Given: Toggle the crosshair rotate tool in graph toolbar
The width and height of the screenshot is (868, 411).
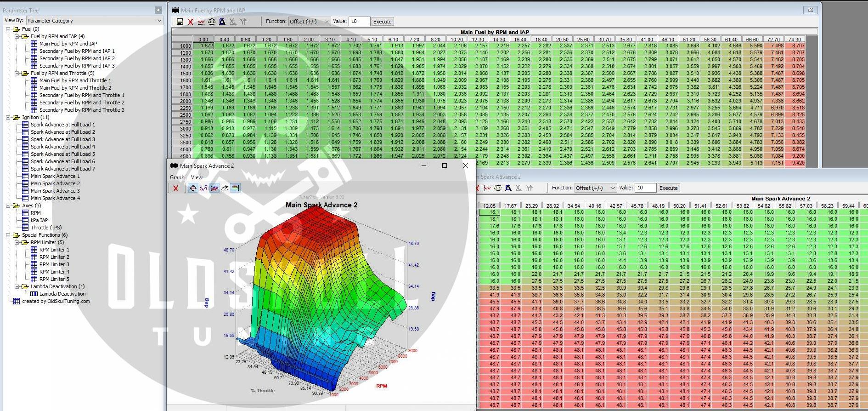Looking at the screenshot, I should coord(193,188).
